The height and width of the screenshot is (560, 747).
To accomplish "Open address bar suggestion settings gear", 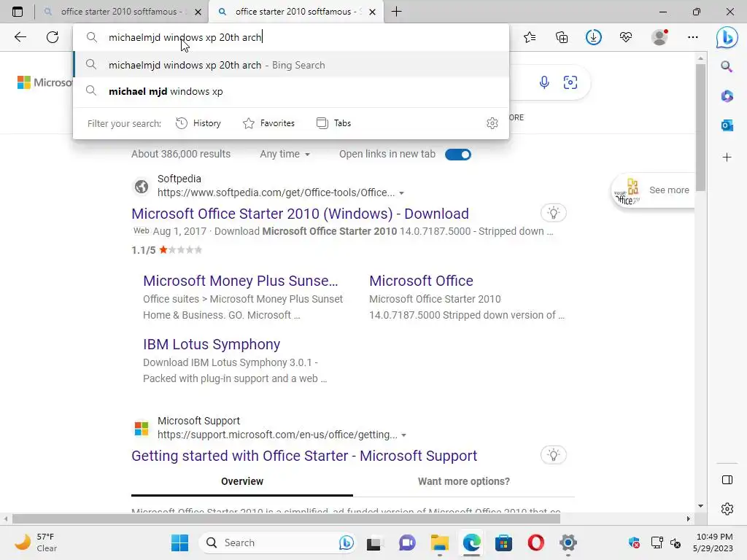I will (492, 123).
